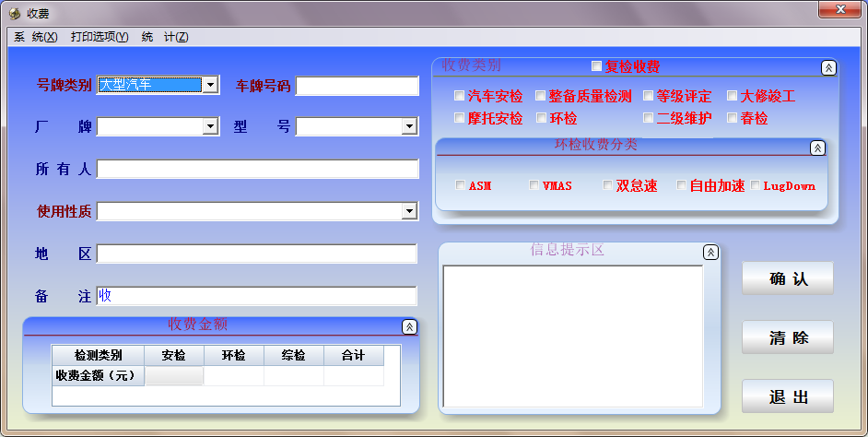This screenshot has height=437, width=868.
Task: Open the 打印选项(Y) menu
Action: [x=100, y=37]
